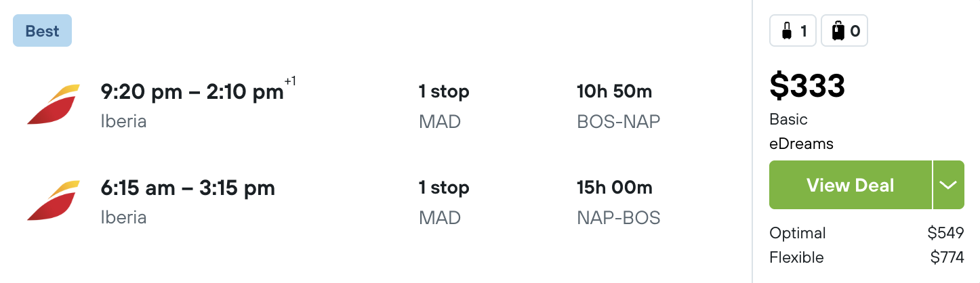The height and width of the screenshot is (283, 980).
Task: Click the Best badge label
Action: (42, 31)
